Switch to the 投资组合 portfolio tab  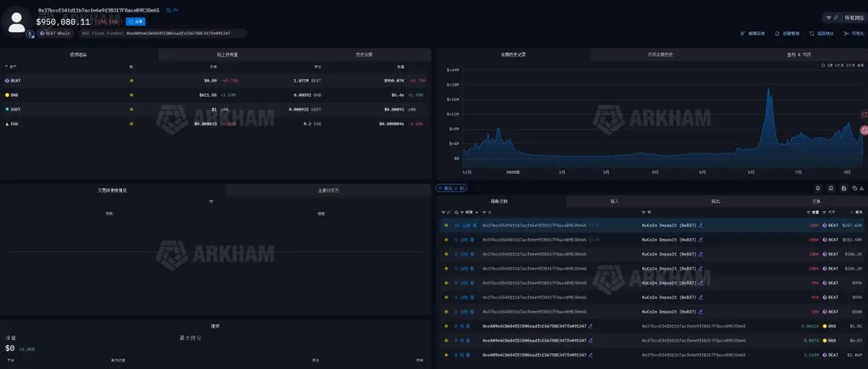79,54
